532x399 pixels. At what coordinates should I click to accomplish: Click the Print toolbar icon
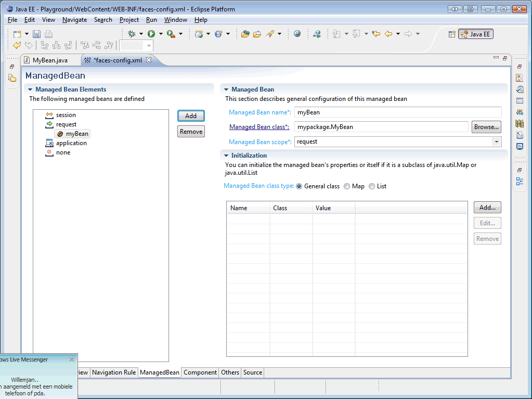pyautogui.click(x=48, y=34)
